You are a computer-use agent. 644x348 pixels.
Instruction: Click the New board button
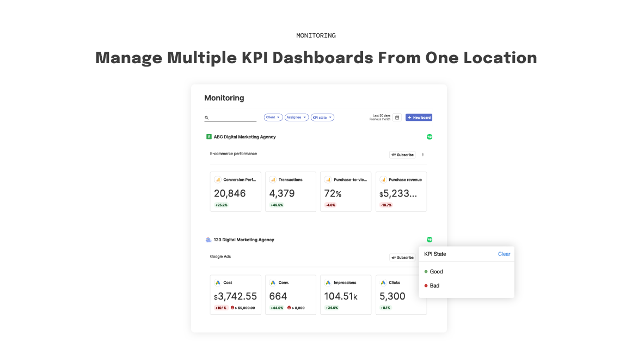[x=419, y=118]
